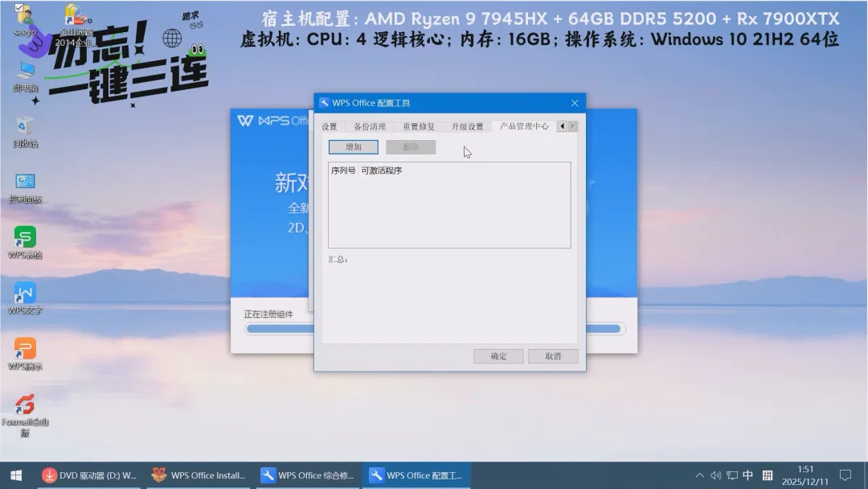Switch to WPS Office 综合修复 taskbar item
Viewport: 868px width, 489px height.
[307, 475]
